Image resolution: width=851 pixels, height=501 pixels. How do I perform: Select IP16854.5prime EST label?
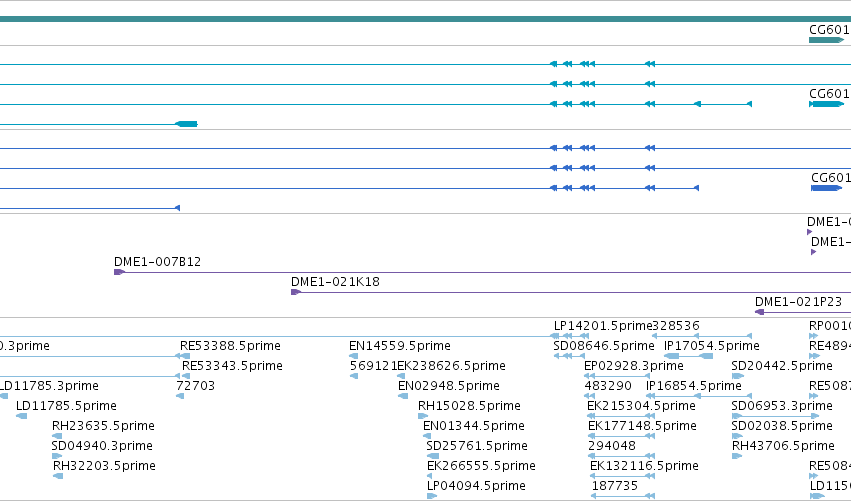click(x=694, y=386)
